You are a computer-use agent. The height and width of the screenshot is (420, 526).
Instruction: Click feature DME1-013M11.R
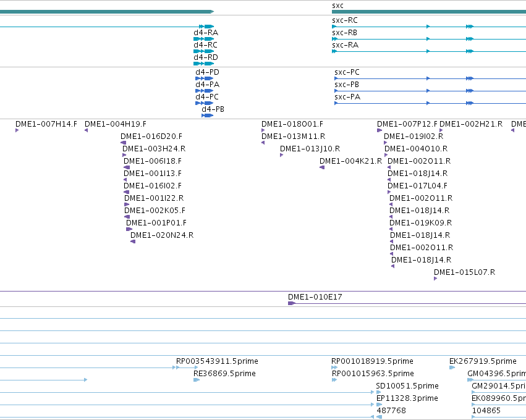(293, 136)
